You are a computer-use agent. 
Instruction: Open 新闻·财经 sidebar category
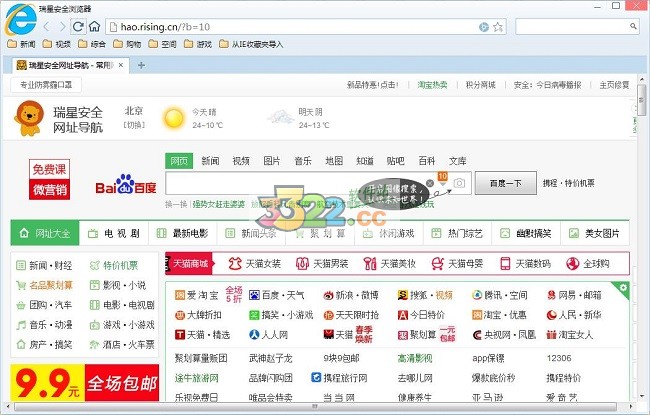(44, 265)
